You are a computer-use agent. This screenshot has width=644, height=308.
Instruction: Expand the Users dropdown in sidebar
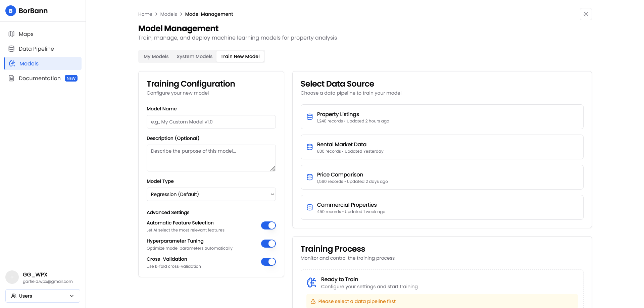click(43, 296)
